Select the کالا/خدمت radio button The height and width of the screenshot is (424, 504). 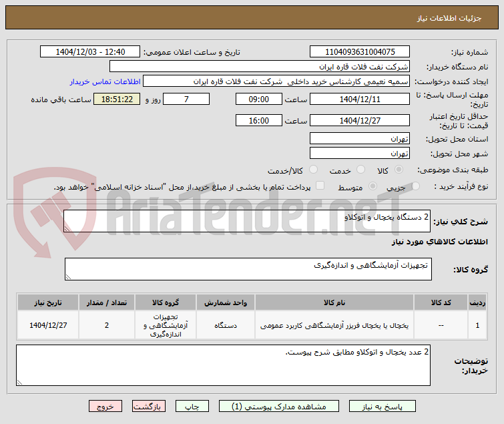pos(313,170)
